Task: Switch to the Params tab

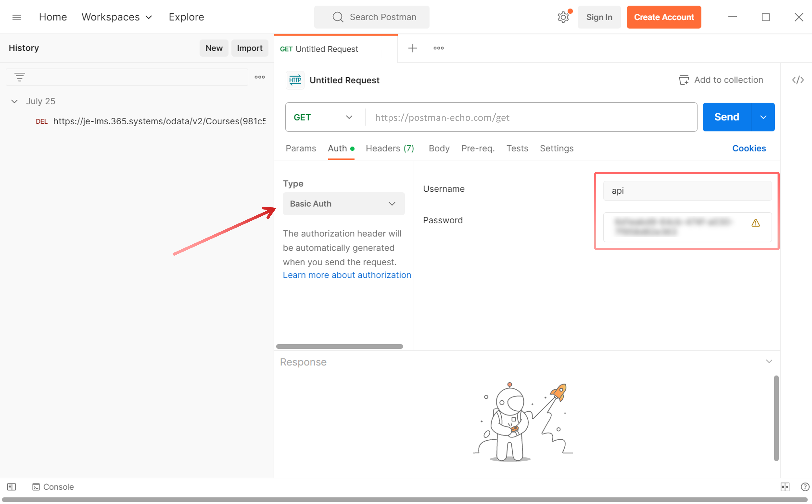Action: [301, 148]
